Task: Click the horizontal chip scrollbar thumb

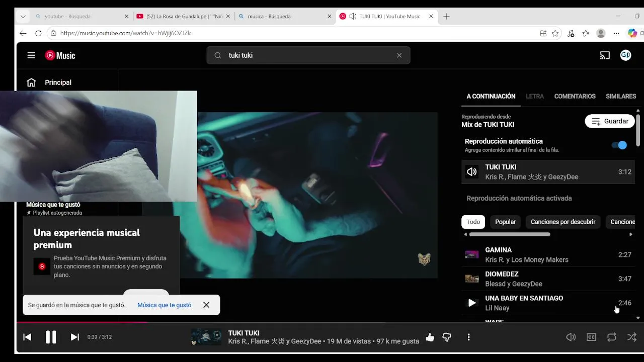Action: (x=510, y=234)
